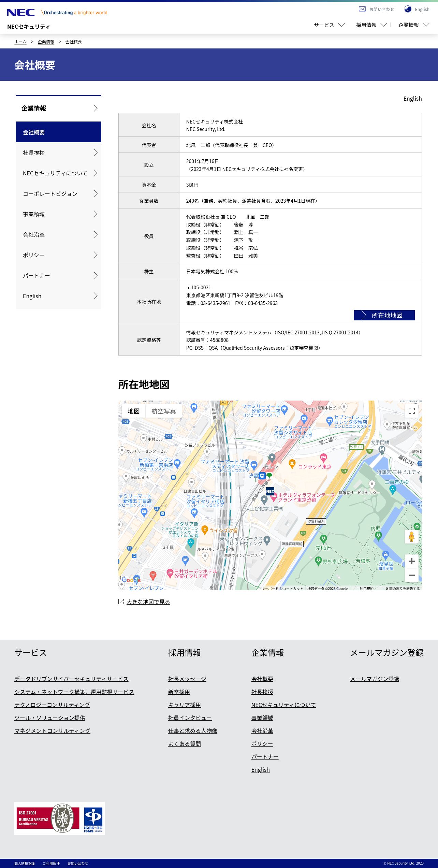The height and width of the screenshot is (868, 438).
Task: Click the NEC logo in the header
Action: [21, 13]
